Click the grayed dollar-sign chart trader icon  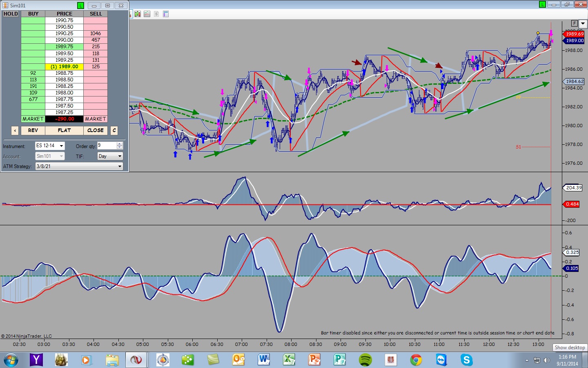(x=156, y=14)
